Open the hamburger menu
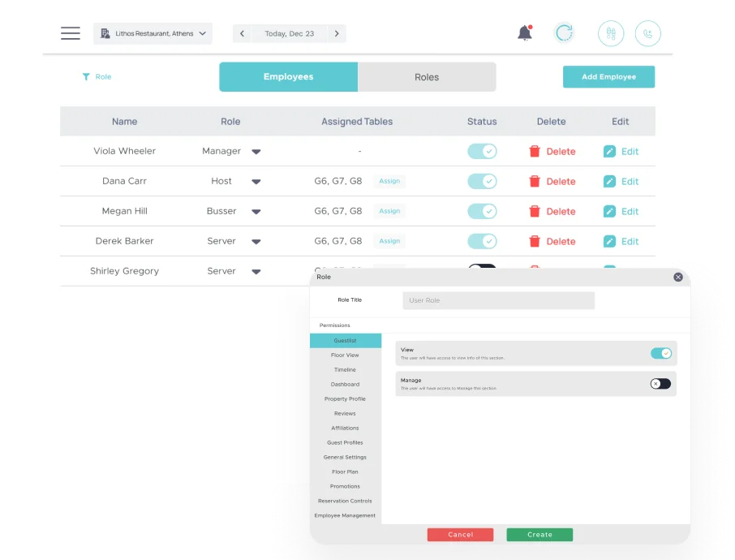 coord(71,33)
